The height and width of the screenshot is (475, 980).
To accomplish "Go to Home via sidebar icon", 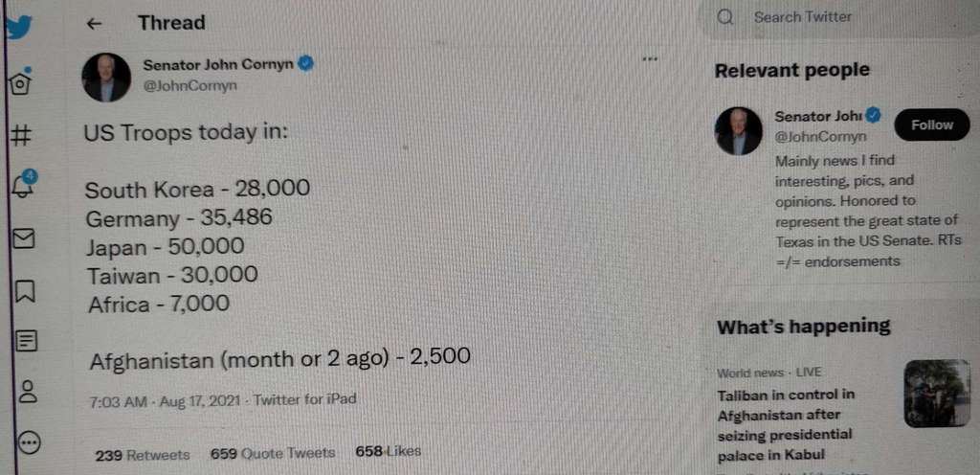I will point(19,83).
